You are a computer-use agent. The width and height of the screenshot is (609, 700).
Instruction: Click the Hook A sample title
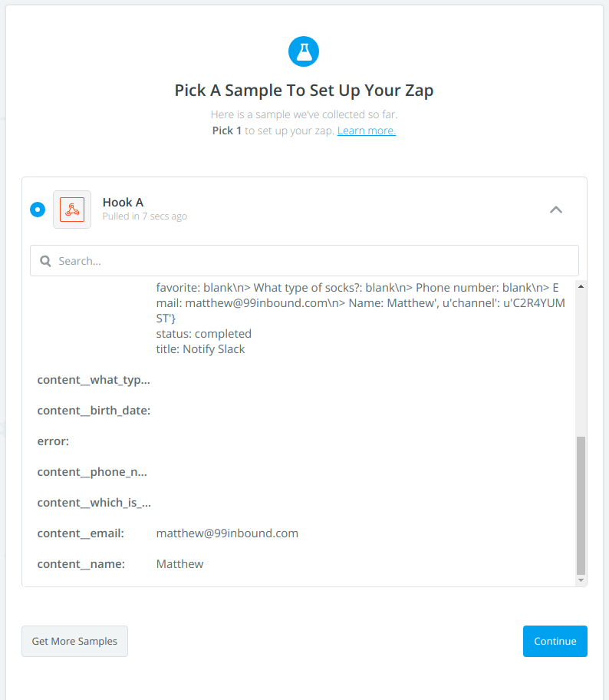[x=123, y=203]
